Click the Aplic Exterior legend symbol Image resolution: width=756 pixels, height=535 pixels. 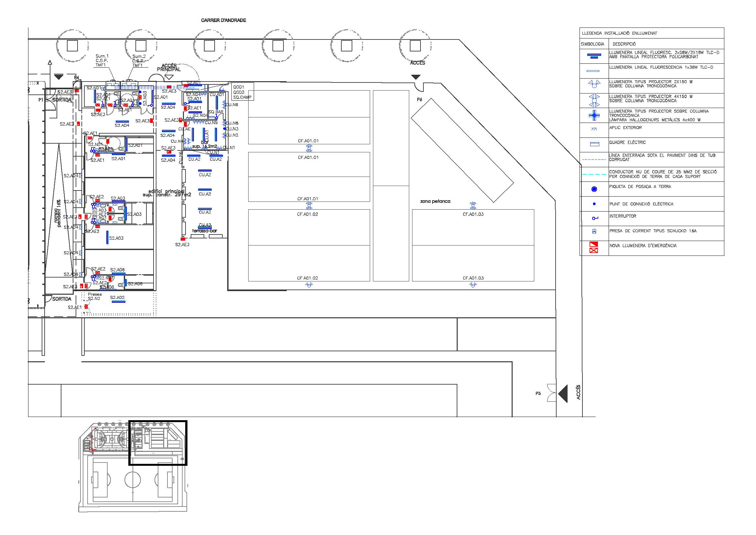pos(594,129)
